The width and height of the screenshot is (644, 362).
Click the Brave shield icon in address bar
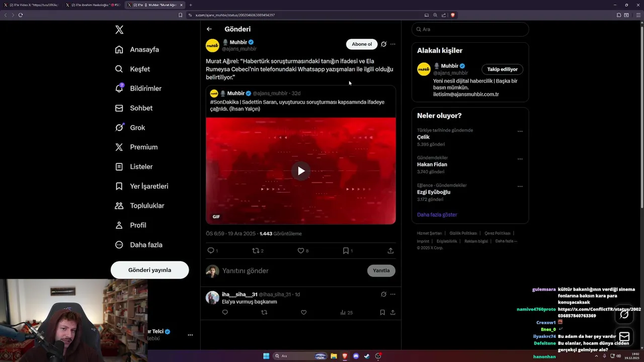[453, 15]
